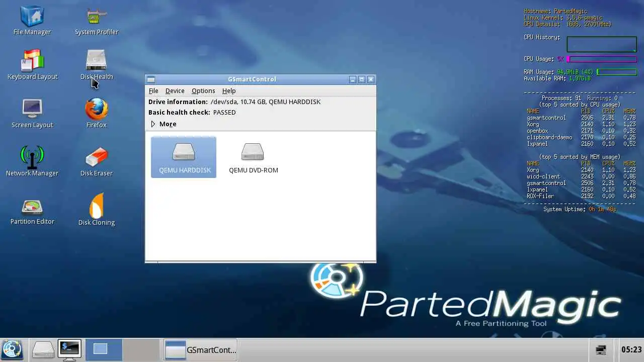Screen dimensions: 644x362
Task: Click the 05:23 taskbar clock
Action: click(631, 349)
